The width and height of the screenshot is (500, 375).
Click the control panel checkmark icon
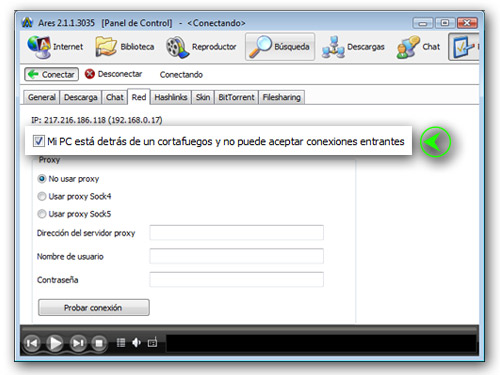[463, 47]
